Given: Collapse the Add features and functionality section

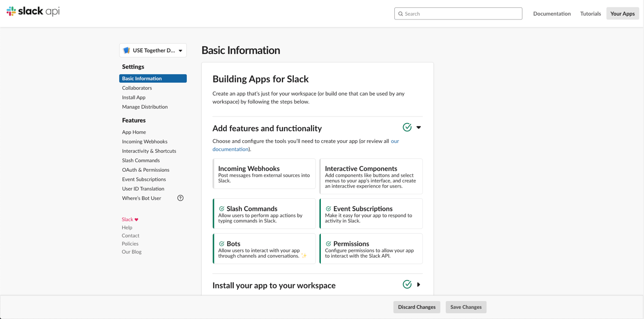Looking at the screenshot, I should pyautogui.click(x=418, y=127).
